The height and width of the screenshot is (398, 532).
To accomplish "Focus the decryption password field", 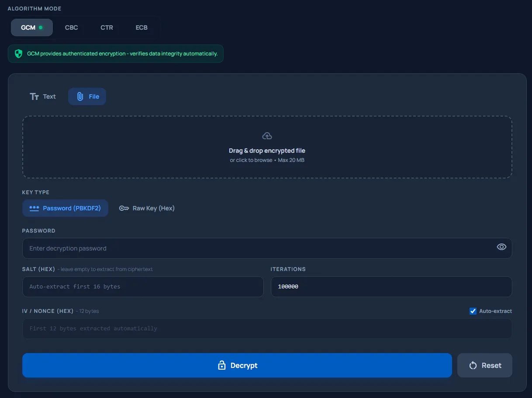I will (267, 248).
